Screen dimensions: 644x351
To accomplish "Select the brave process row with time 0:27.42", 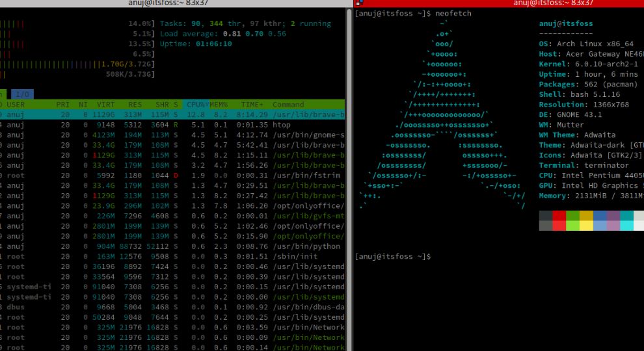I will pyautogui.click(x=172, y=196).
